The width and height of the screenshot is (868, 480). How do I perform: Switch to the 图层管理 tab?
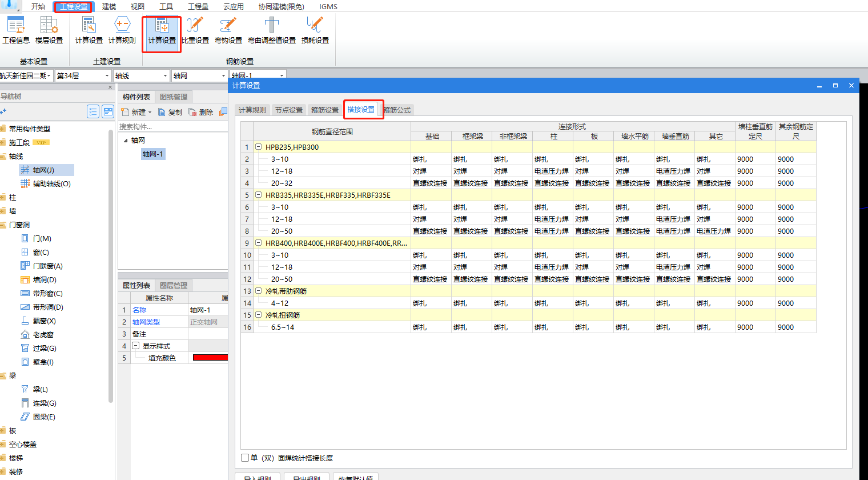[174, 286]
